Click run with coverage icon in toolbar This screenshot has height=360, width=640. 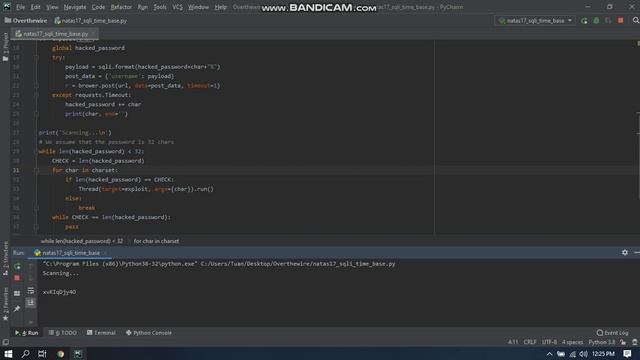point(608,20)
